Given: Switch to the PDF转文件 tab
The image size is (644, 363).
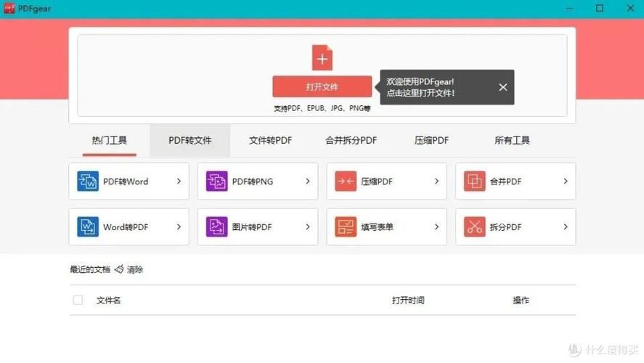Looking at the screenshot, I should [189, 140].
